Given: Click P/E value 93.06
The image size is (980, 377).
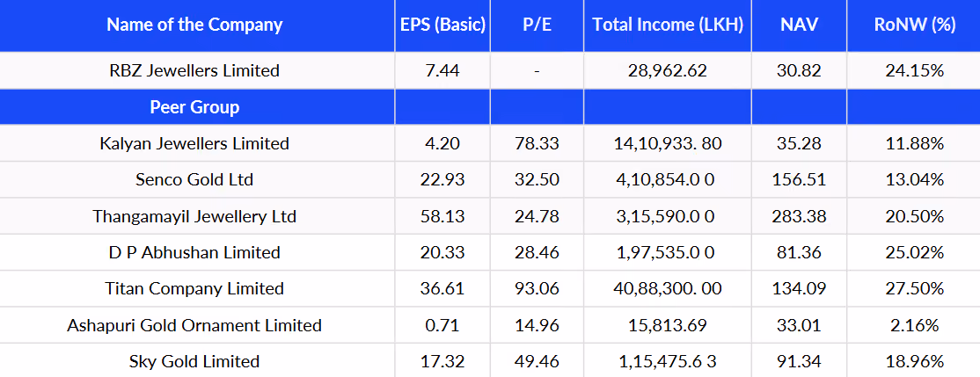Looking at the screenshot, I should coord(537,289).
